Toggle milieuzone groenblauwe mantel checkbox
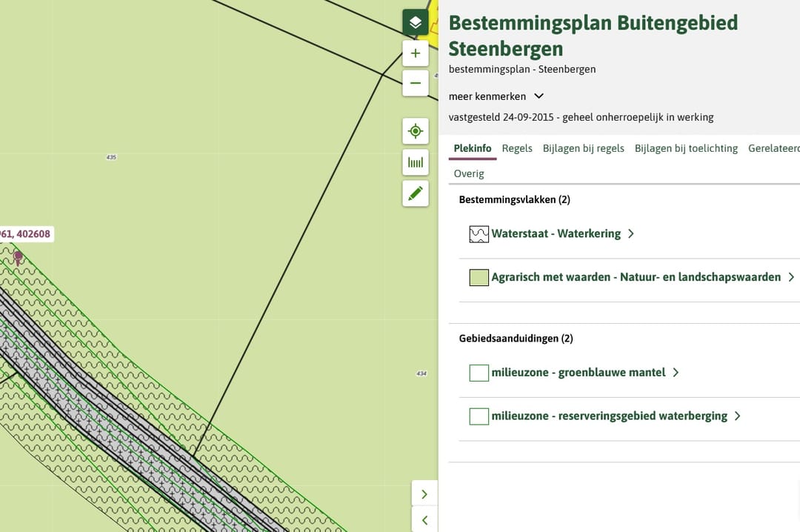This screenshot has height=532, width=800. (479, 373)
